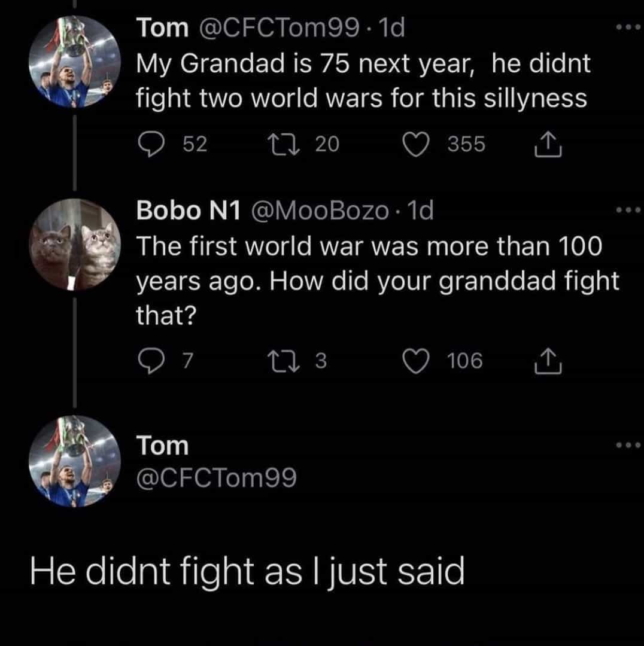The height and width of the screenshot is (646, 644).
Task: Open more options on Bobo N1's tweet
Action: pyautogui.click(x=628, y=211)
